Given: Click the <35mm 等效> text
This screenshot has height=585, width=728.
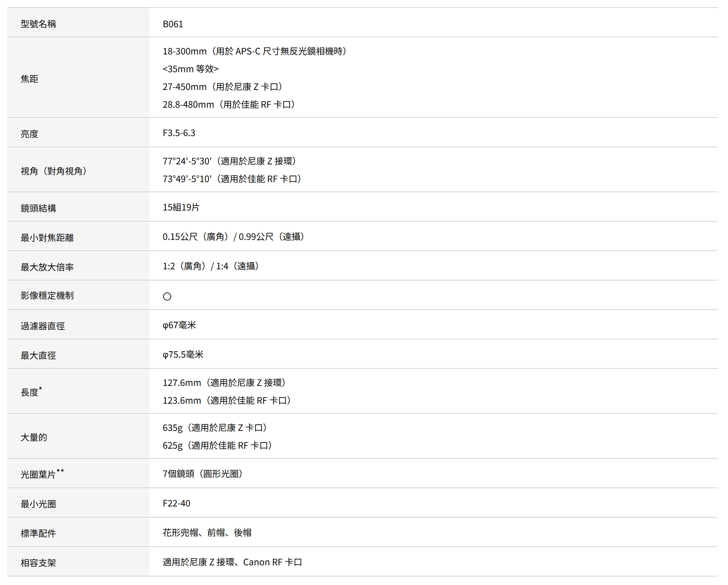Looking at the screenshot, I should (190, 69).
